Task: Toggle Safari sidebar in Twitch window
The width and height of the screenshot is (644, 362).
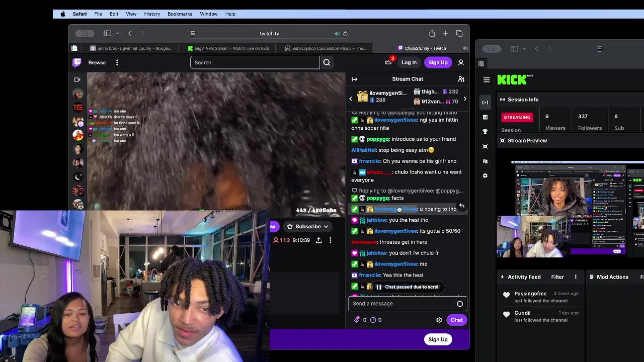Action: click(x=107, y=33)
